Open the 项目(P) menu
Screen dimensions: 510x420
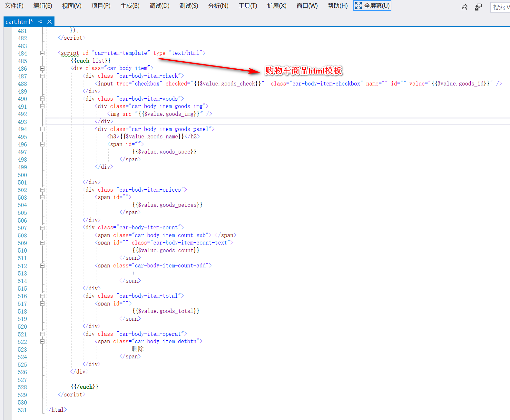[x=101, y=6]
